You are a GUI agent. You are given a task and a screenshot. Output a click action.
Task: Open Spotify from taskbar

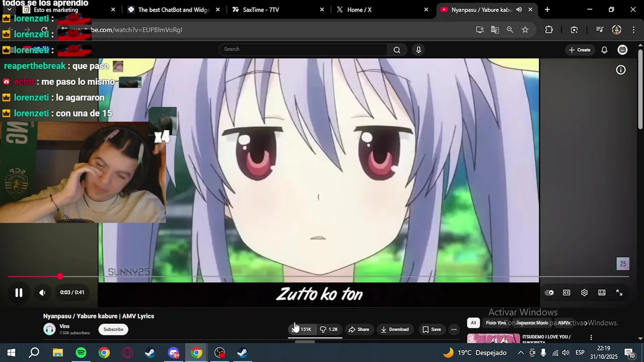(81, 353)
